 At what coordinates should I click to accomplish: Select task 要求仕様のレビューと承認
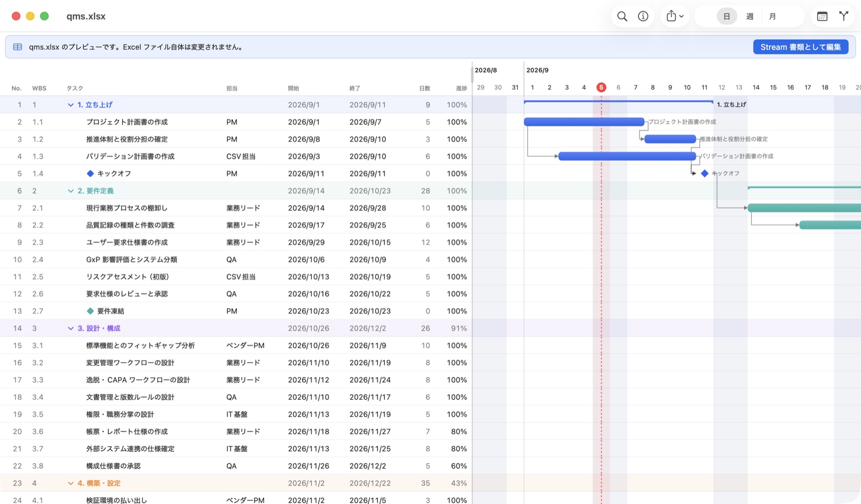click(x=127, y=294)
